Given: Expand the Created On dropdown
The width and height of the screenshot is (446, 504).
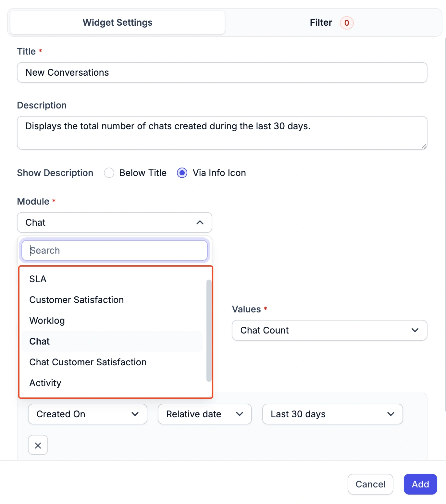Looking at the screenshot, I should (x=88, y=414).
